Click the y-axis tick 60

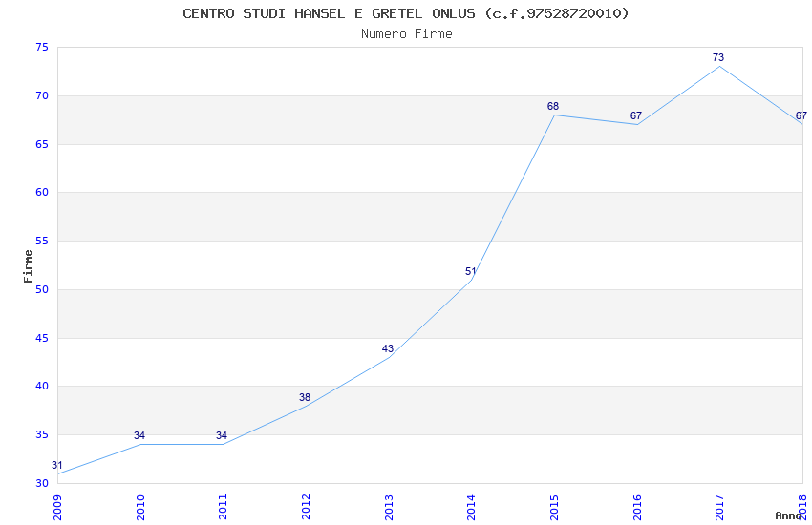point(42,193)
